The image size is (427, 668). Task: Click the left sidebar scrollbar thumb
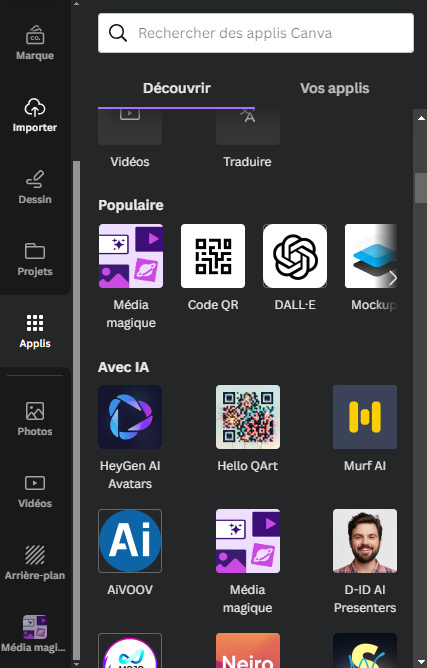click(x=76, y=410)
